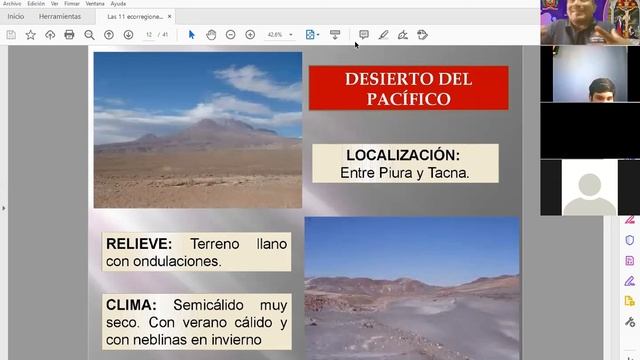Open the Archivo menu
The width and height of the screenshot is (640, 360).
pos(12,3)
